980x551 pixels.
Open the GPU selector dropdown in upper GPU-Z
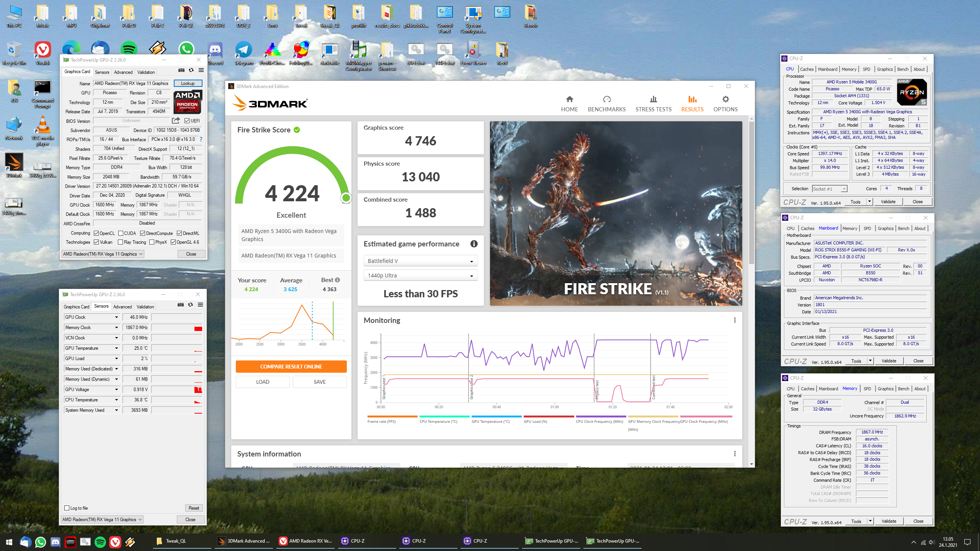[x=103, y=254]
